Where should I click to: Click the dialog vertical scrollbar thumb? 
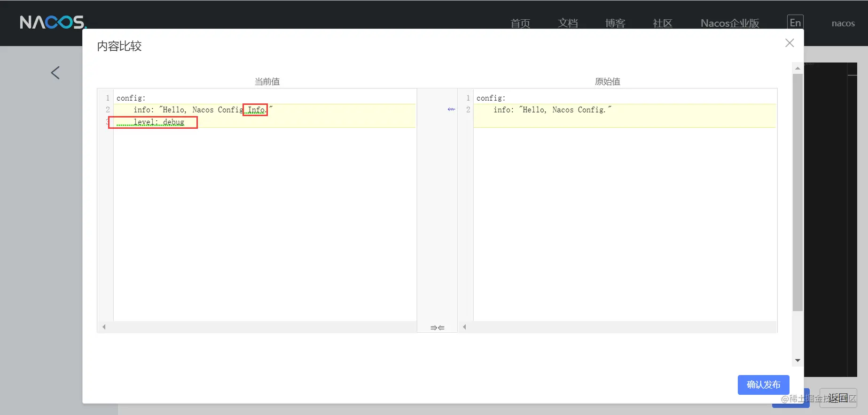point(798,192)
